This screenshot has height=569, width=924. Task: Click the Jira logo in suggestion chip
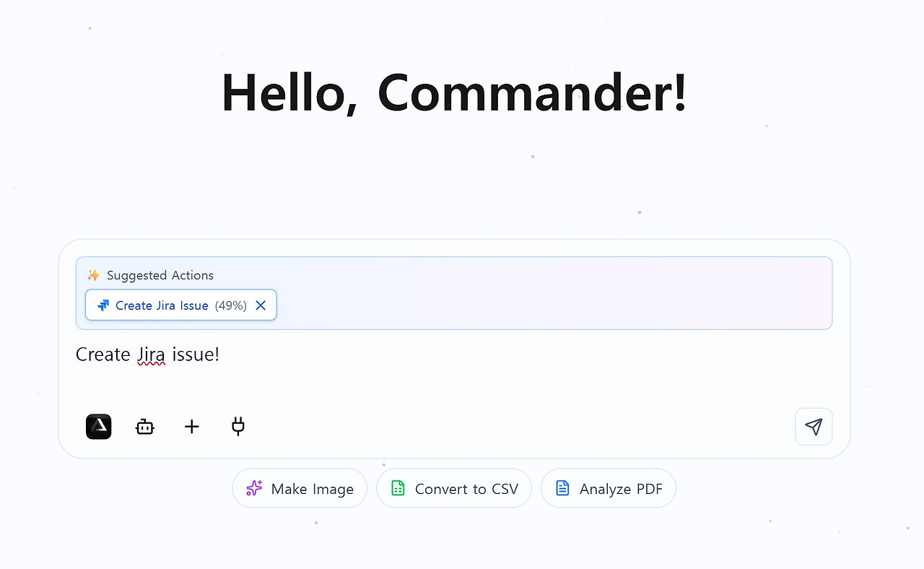click(103, 305)
